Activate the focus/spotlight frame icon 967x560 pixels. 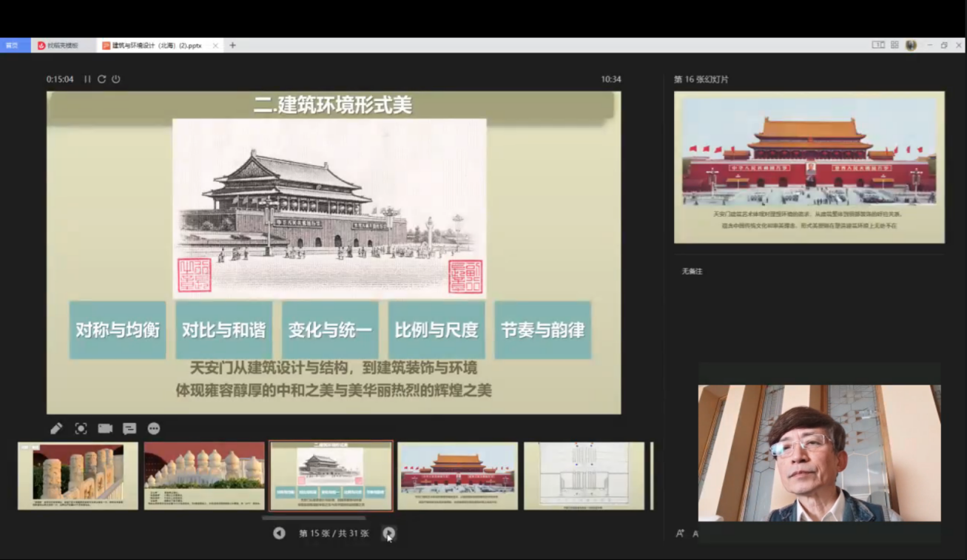[81, 428]
